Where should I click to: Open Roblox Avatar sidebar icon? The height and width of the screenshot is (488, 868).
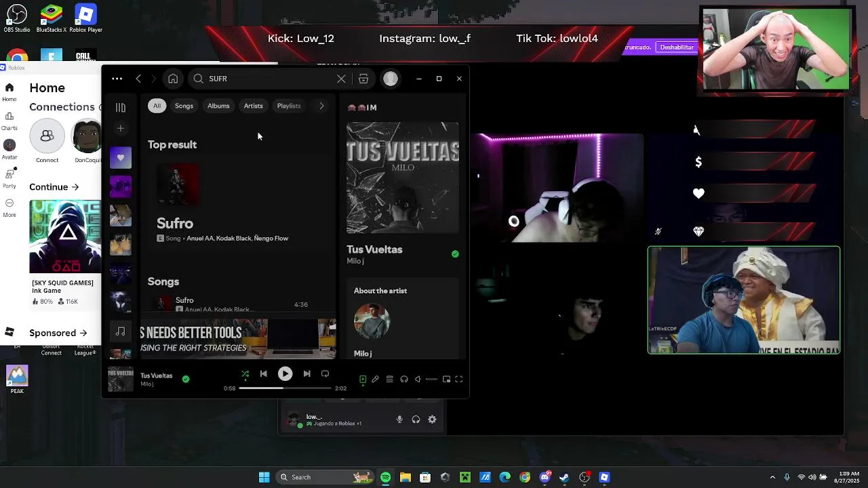[9, 149]
